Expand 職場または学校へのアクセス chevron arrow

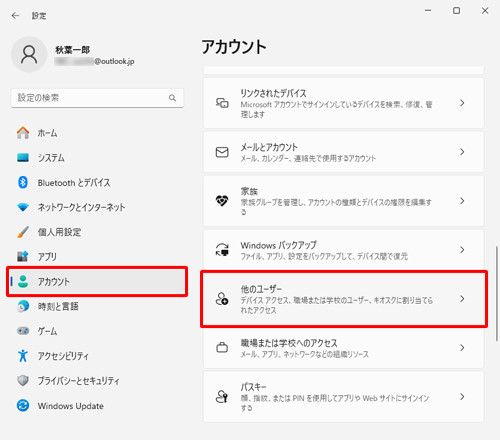(x=462, y=348)
